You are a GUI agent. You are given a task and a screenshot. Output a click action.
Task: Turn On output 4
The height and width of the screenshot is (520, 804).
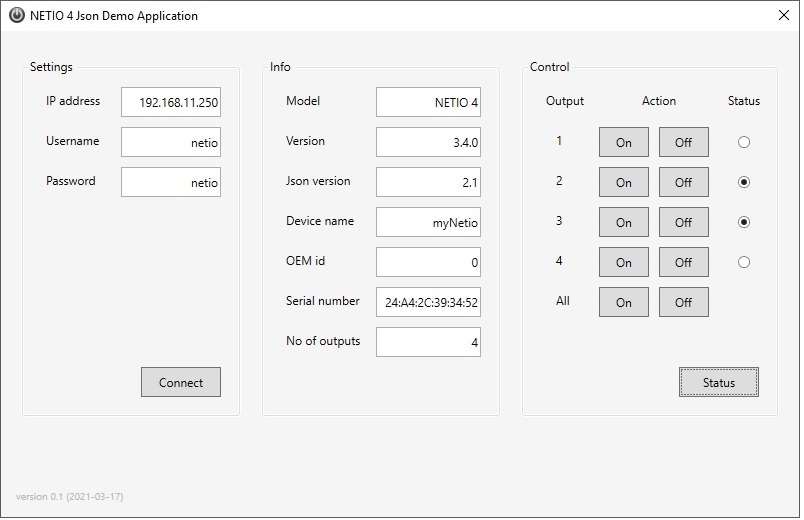pyautogui.click(x=624, y=262)
